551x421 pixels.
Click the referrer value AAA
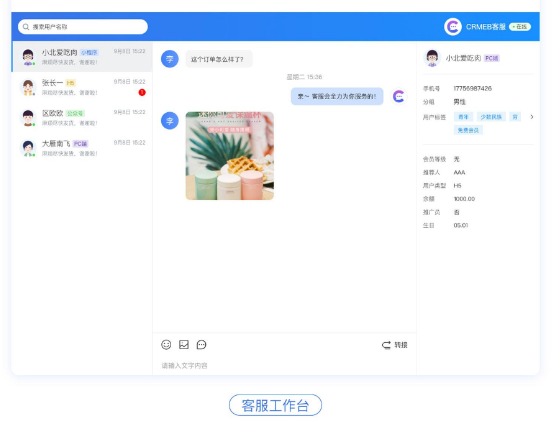tap(459, 173)
